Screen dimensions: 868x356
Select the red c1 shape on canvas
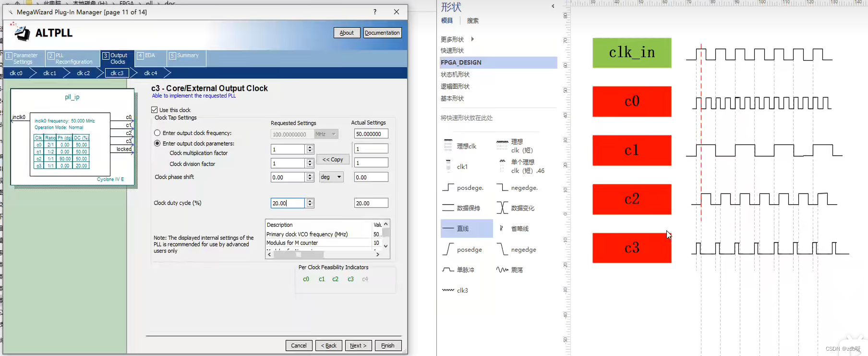coord(632,150)
